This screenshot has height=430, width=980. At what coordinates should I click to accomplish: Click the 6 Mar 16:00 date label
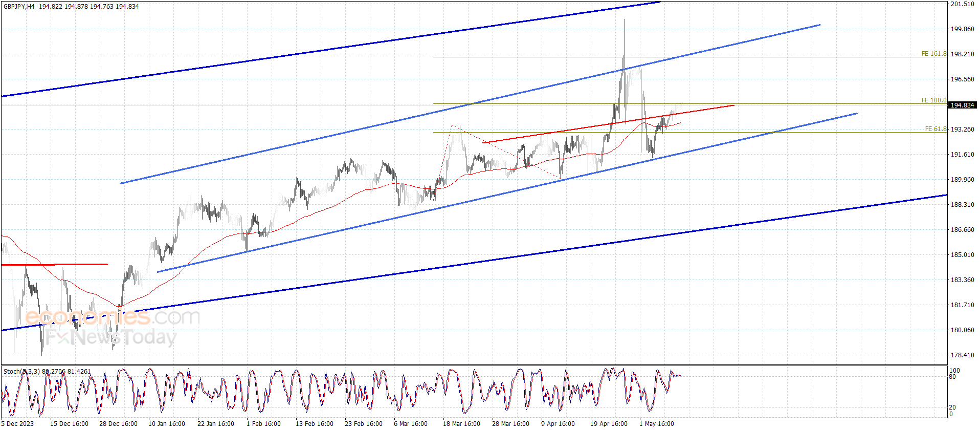[x=411, y=424]
